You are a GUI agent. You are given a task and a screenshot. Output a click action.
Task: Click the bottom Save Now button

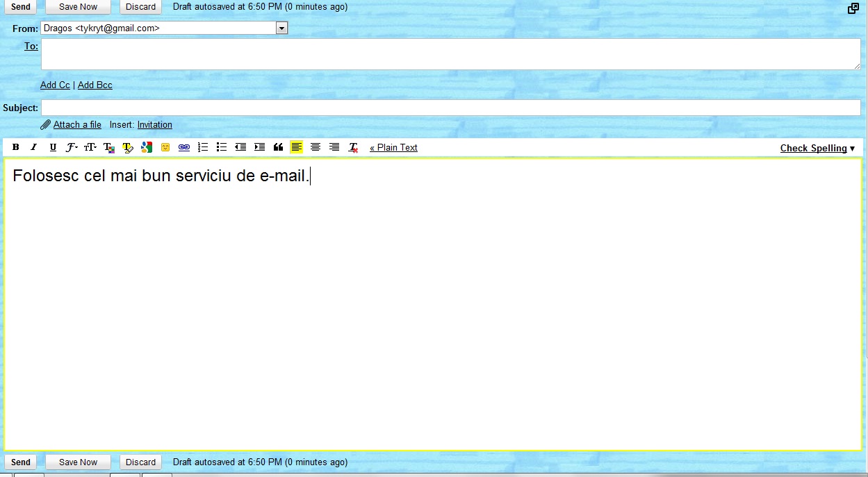pyautogui.click(x=79, y=462)
